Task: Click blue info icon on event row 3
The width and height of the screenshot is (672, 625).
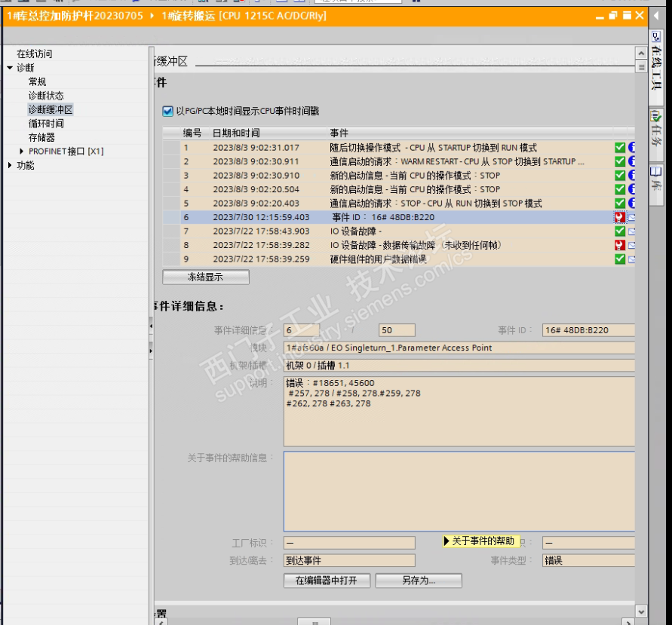Action: (x=632, y=175)
